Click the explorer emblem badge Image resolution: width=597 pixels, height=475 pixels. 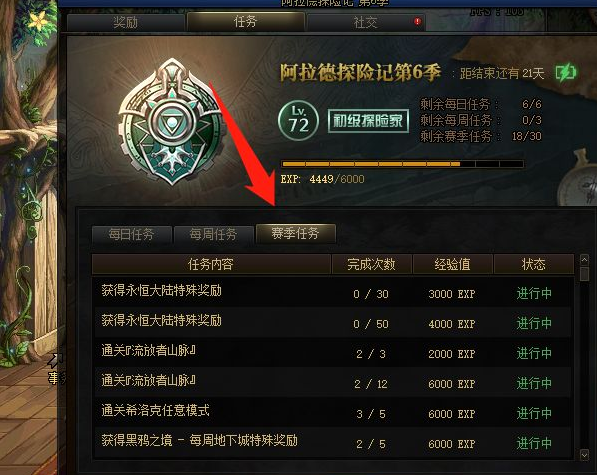coord(172,122)
